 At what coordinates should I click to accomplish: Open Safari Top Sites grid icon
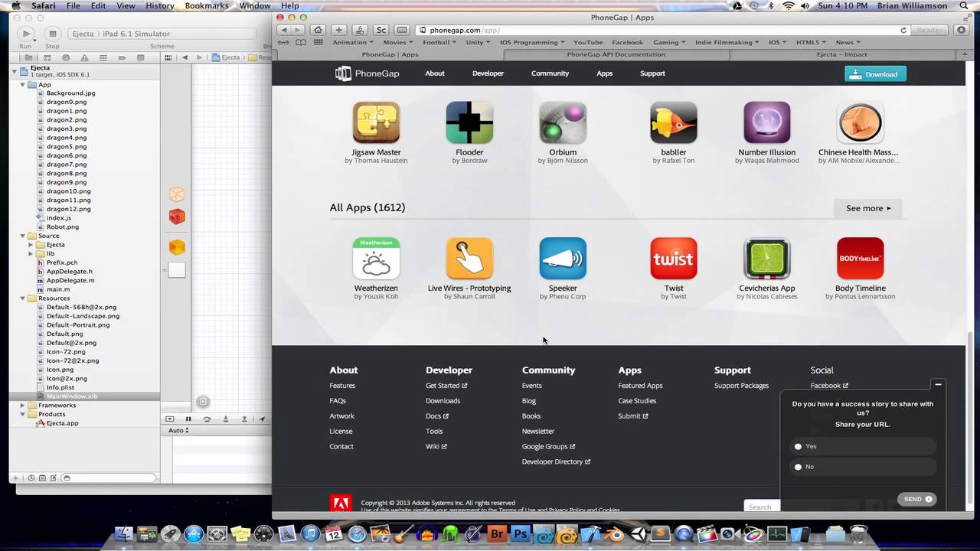(318, 42)
